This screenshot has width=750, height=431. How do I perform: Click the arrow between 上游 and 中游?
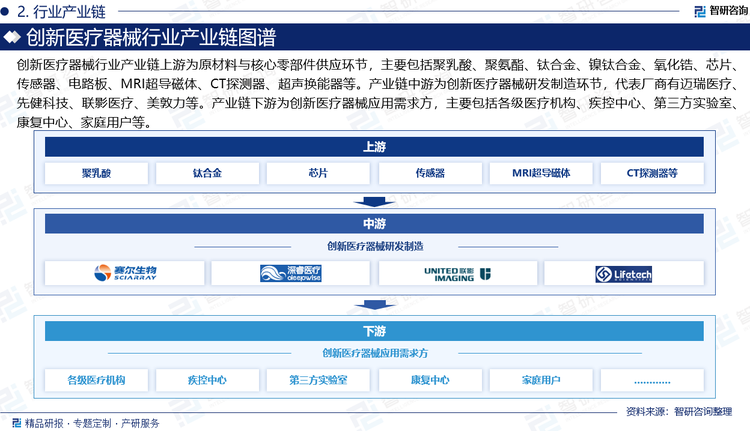(x=374, y=201)
